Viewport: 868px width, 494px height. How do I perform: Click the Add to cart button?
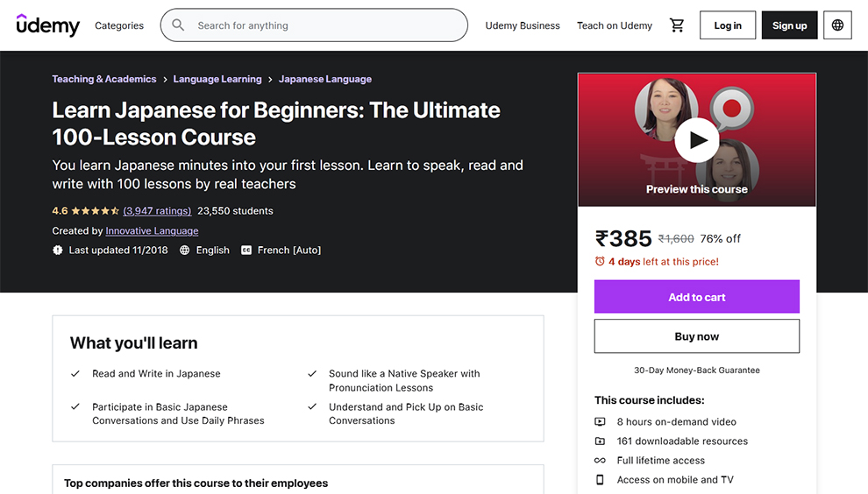tap(697, 297)
